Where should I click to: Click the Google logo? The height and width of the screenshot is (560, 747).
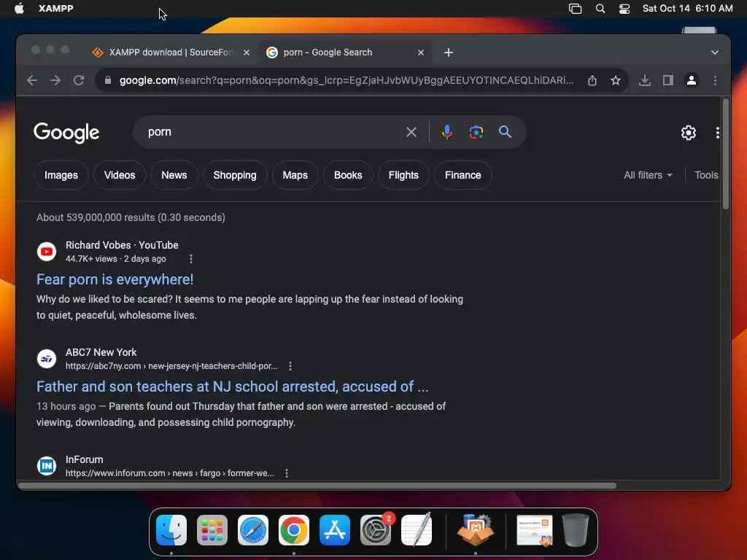point(66,133)
